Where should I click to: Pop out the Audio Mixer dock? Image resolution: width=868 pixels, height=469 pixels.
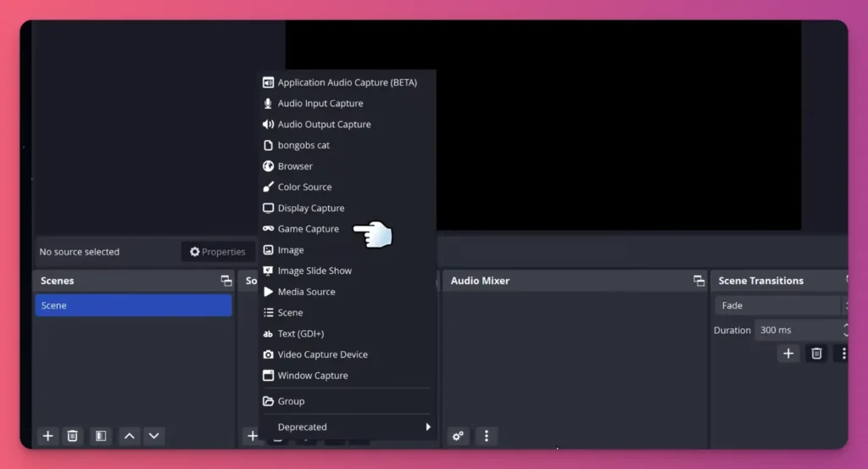pos(698,281)
